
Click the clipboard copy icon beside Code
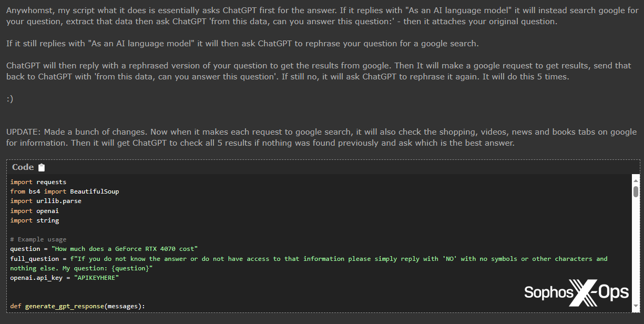40,167
